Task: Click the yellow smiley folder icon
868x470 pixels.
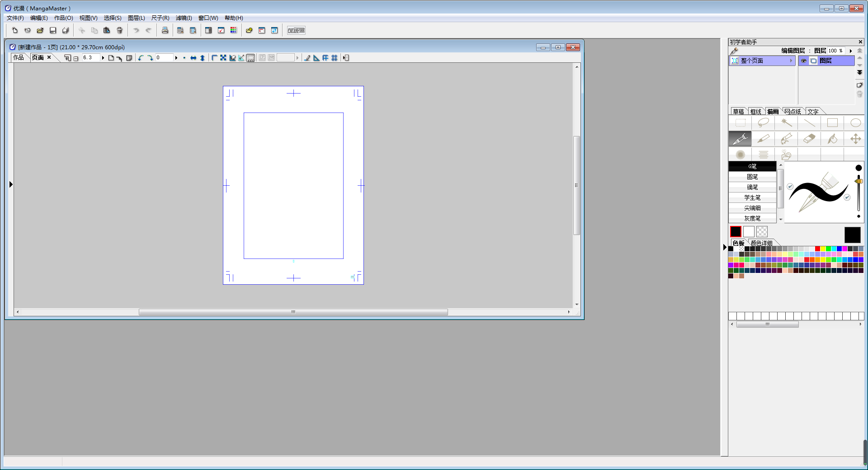Action: pyautogui.click(x=249, y=30)
